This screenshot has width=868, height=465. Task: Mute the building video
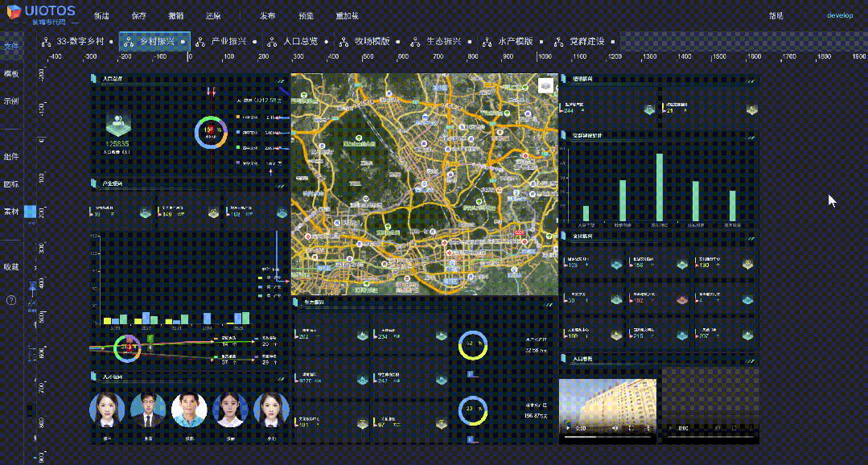[x=615, y=428]
